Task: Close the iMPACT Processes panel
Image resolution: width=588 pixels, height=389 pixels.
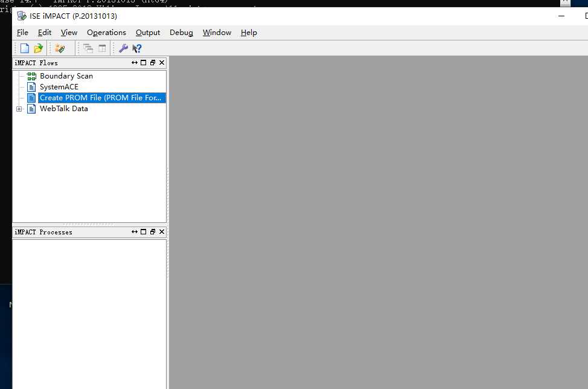Action: coord(162,232)
